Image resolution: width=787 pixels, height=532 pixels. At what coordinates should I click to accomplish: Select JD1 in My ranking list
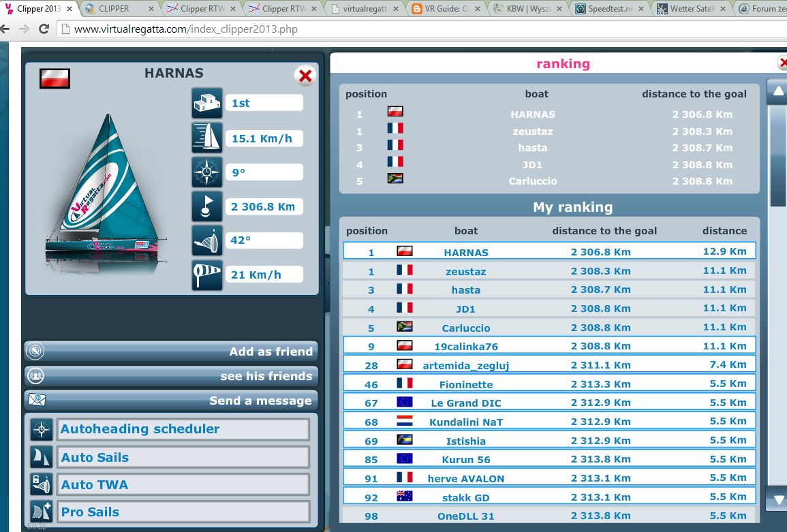click(x=549, y=309)
